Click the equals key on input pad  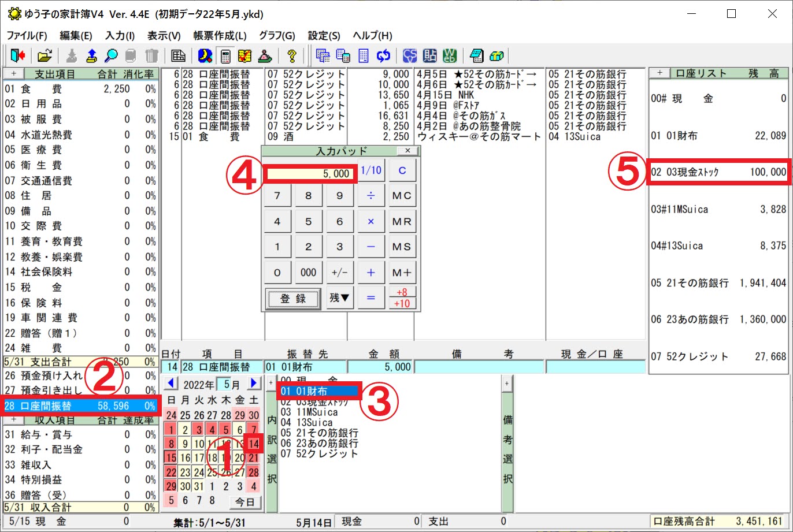[x=371, y=298]
